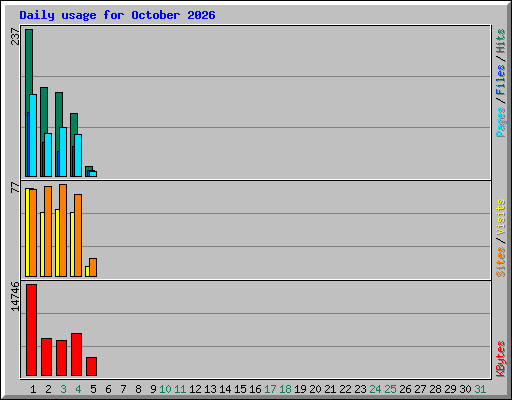The height and width of the screenshot is (400, 512).
Task: Select the yellow visits bar for day 1
Action: click(x=27, y=232)
